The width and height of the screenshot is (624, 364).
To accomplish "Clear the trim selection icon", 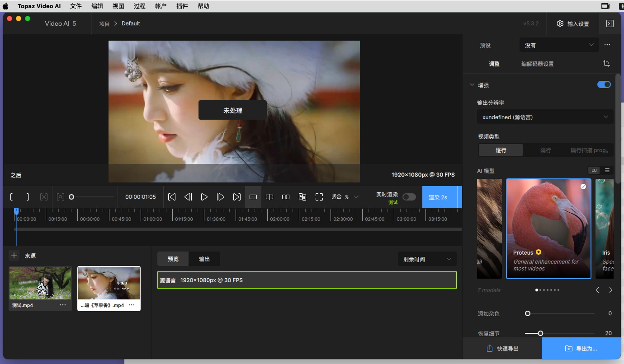I will click(x=44, y=197).
